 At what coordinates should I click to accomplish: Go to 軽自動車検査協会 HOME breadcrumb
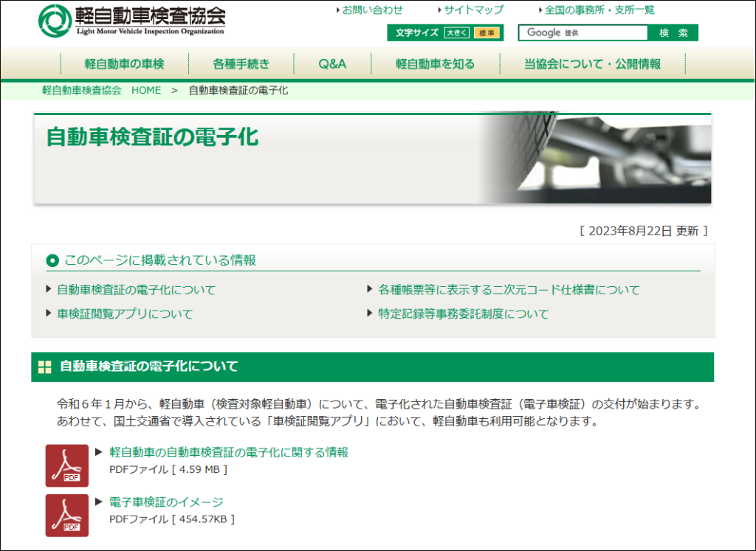(x=101, y=91)
